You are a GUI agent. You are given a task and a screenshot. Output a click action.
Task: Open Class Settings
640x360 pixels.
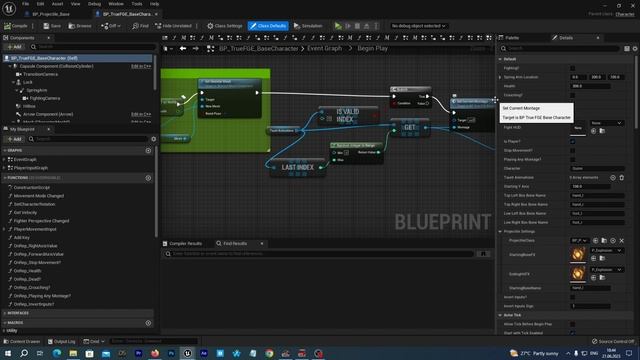click(x=224, y=26)
